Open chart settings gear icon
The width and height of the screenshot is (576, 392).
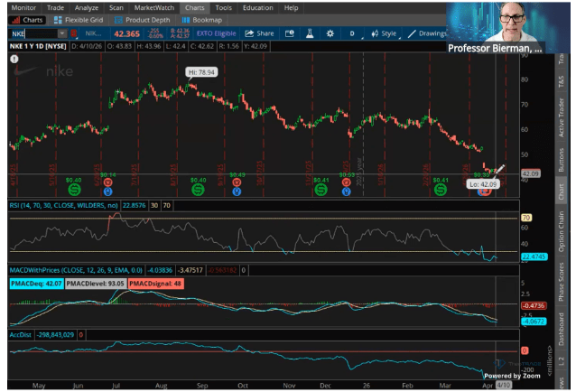click(x=330, y=33)
